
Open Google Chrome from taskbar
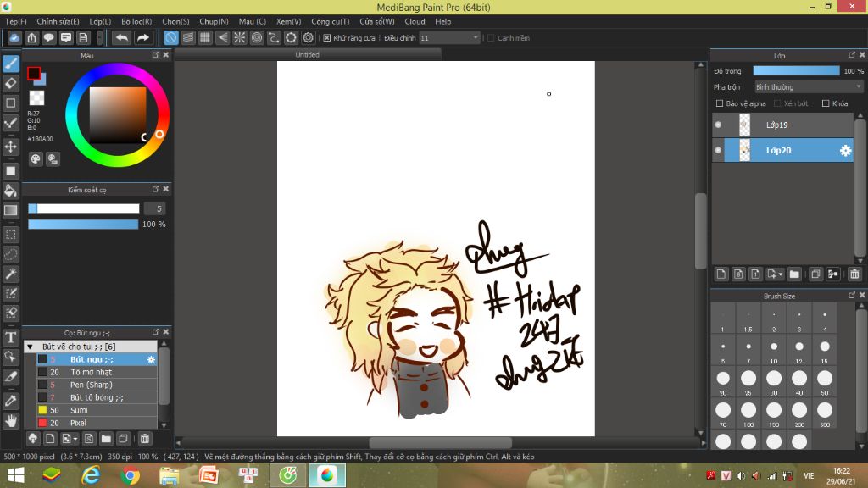point(130,476)
